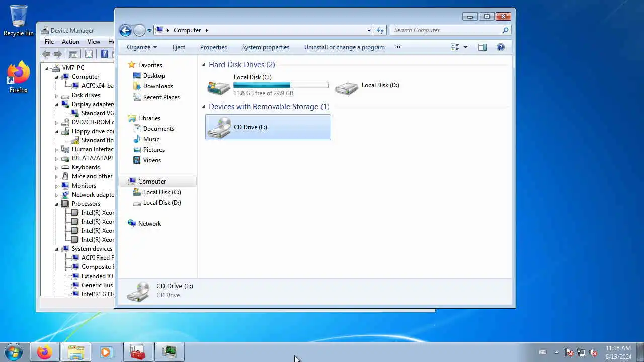
Task: Collapse Devices with Removable Storage group
Action: (x=204, y=107)
